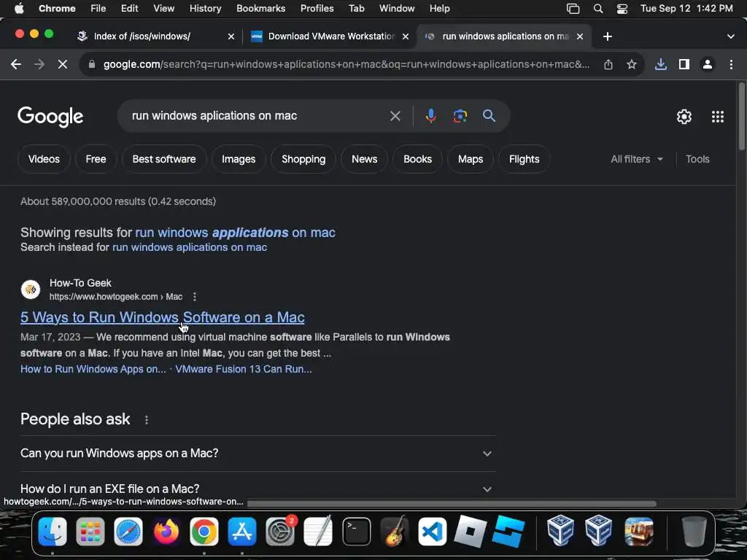The height and width of the screenshot is (560, 747).
Task: Close the VMware Workstation tab
Action: pyautogui.click(x=406, y=36)
